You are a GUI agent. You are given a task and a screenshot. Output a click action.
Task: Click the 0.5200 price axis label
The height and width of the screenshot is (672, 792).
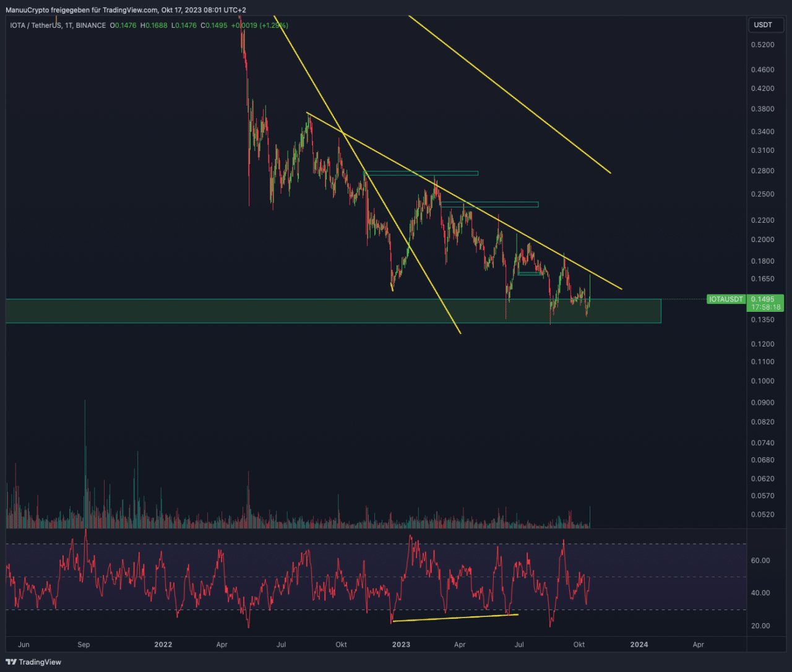[x=762, y=45]
